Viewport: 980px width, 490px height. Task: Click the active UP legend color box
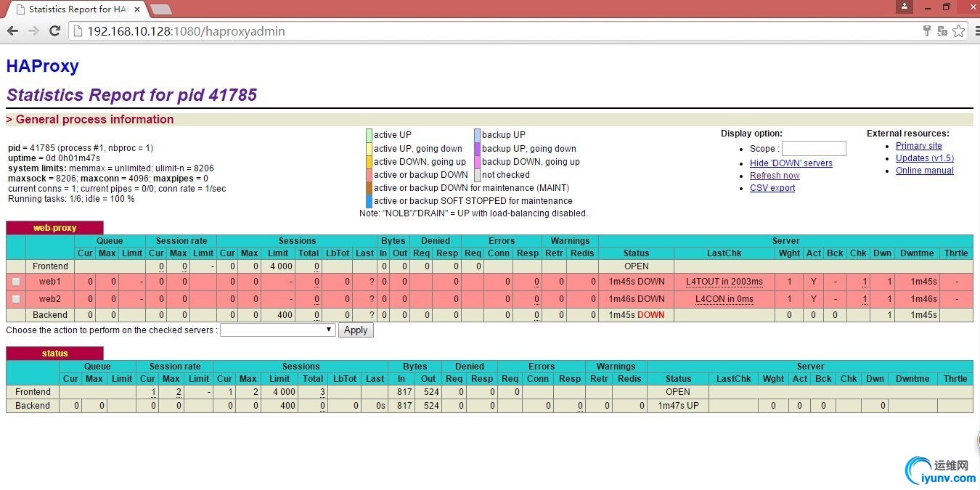click(369, 135)
